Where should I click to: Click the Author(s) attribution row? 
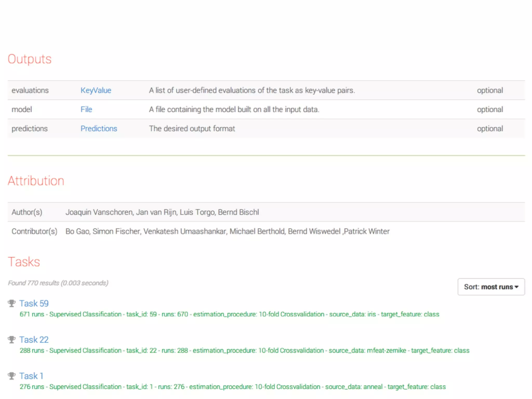pos(27,212)
